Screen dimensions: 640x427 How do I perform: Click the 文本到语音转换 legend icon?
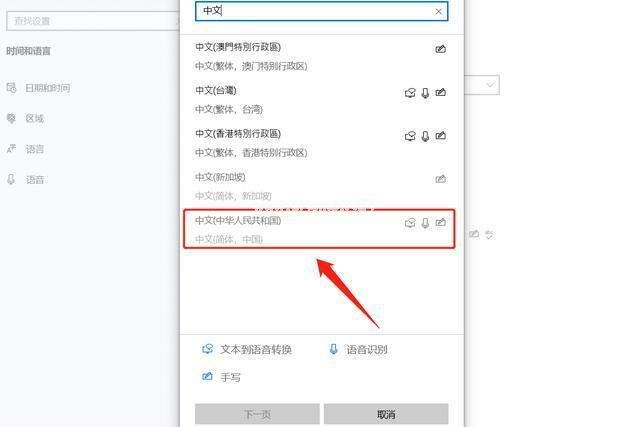207,349
